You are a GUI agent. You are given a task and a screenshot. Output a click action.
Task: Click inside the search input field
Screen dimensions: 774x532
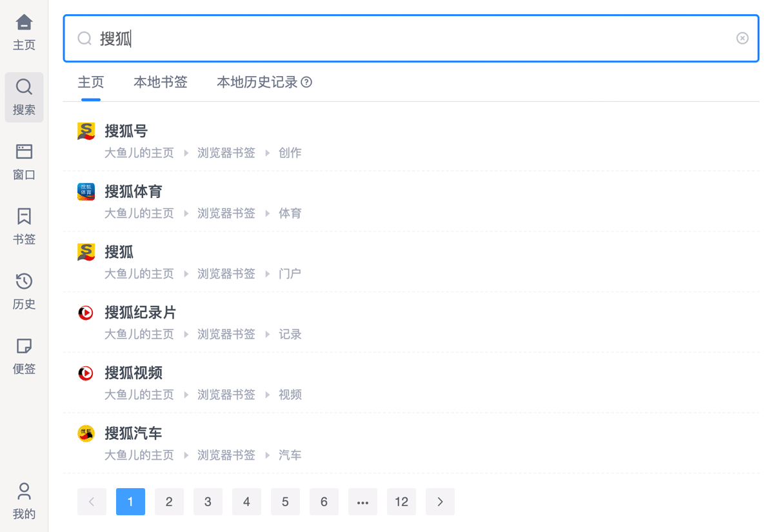click(x=411, y=39)
